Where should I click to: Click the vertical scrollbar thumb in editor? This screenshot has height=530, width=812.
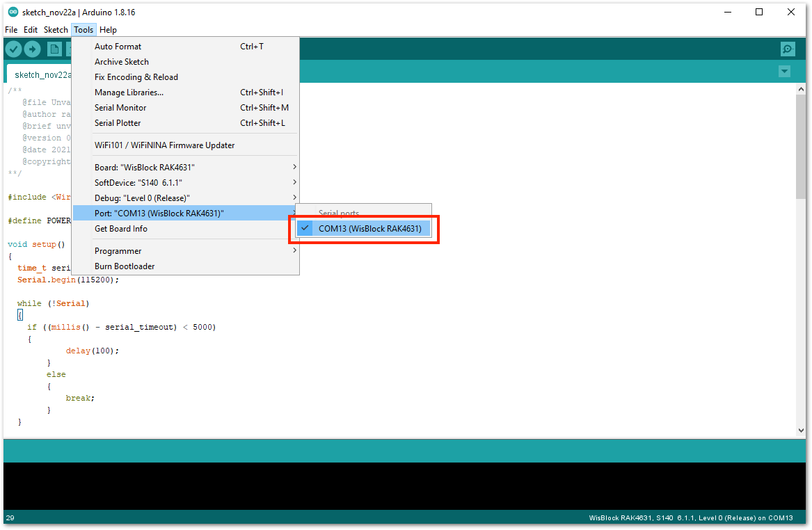801,147
